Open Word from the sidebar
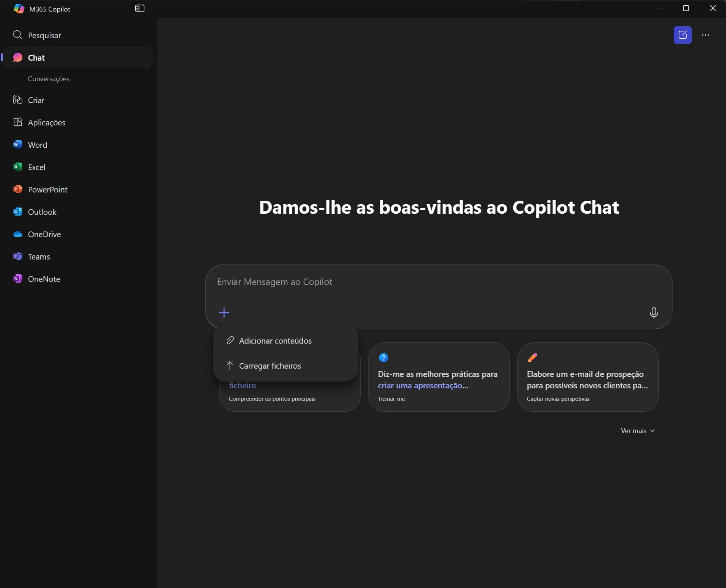The width and height of the screenshot is (726, 588). (37, 145)
